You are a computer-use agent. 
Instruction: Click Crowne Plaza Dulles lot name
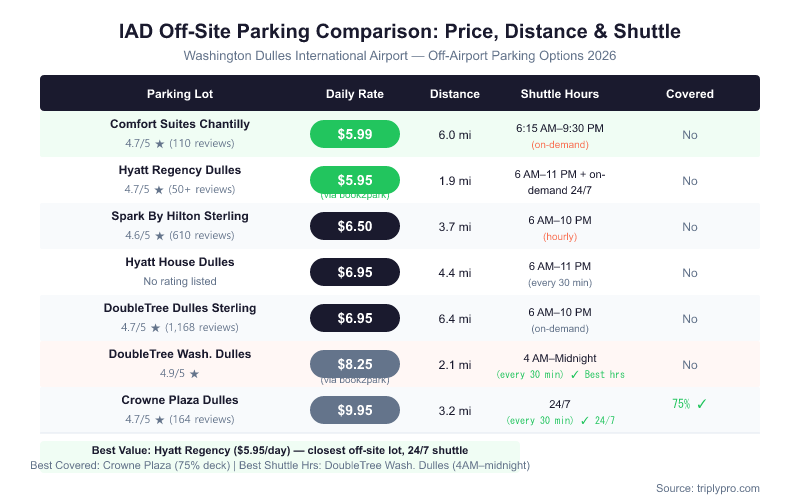[x=180, y=400]
